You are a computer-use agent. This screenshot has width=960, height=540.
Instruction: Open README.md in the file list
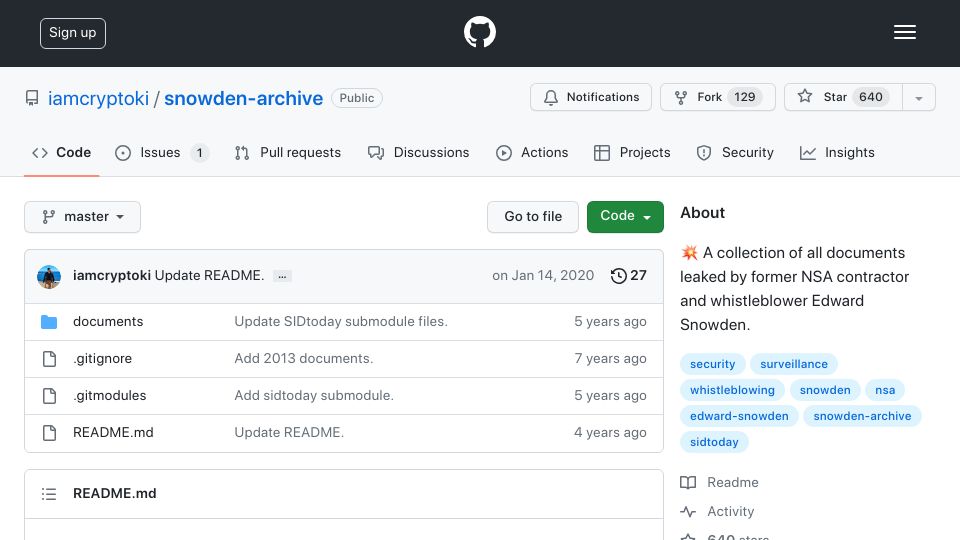(113, 432)
